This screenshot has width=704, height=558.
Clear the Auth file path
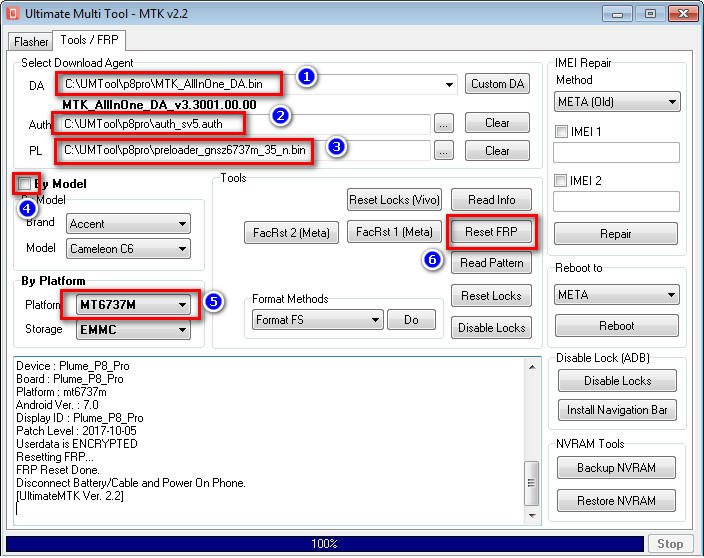pos(497,123)
